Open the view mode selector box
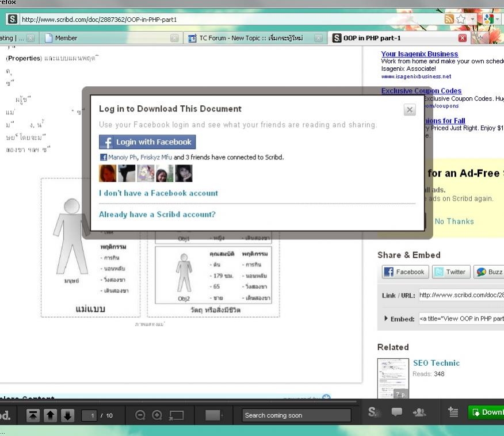The height and width of the screenshot is (436, 504). coord(214,415)
